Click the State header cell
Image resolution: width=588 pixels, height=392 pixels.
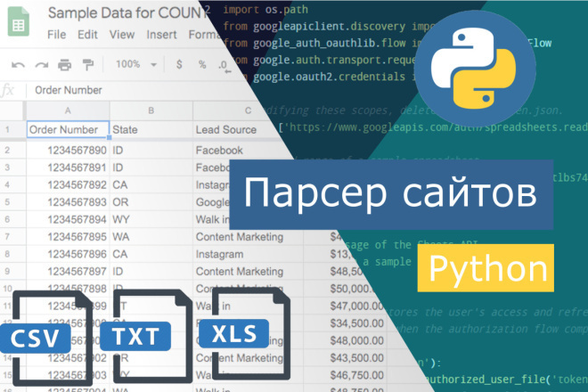coord(151,130)
